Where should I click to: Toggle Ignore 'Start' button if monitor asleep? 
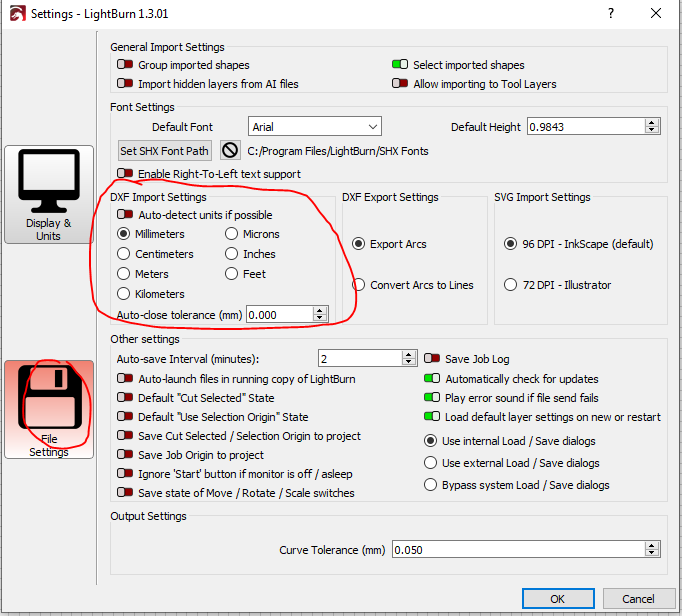pyautogui.click(x=125, y=473)
